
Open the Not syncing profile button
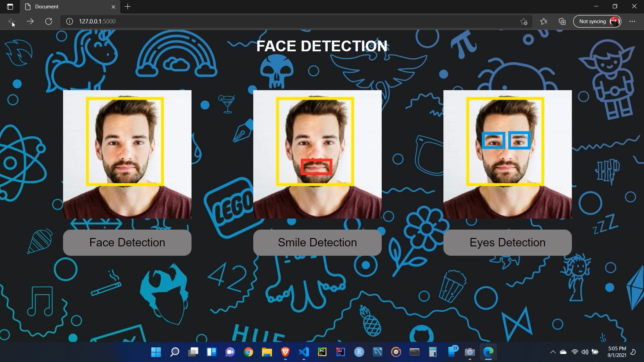click(x=597, y=21)
